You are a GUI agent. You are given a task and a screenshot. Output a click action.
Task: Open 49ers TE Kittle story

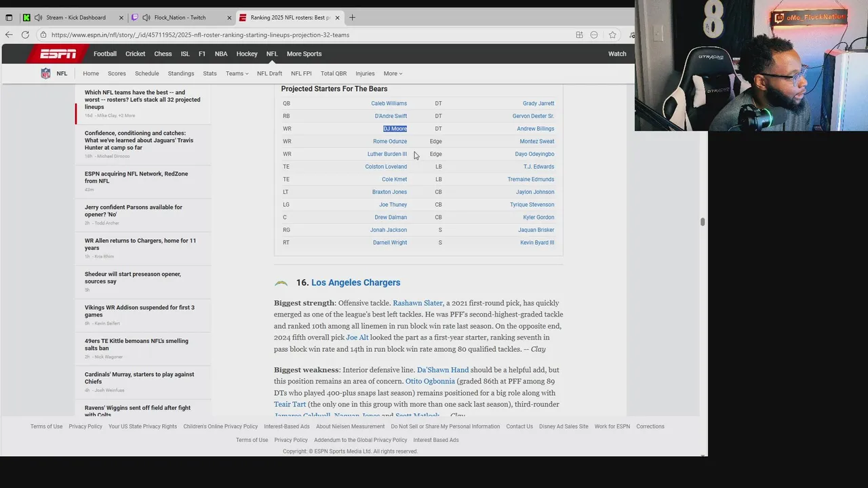136,344
